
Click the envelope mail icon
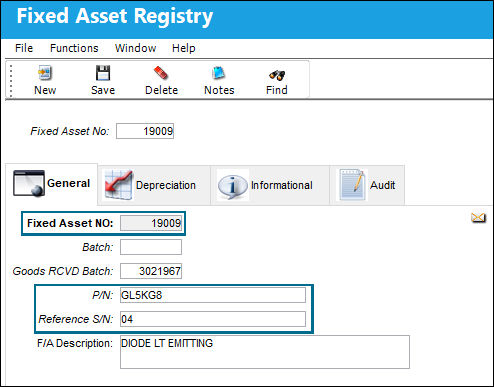point(478,218)
